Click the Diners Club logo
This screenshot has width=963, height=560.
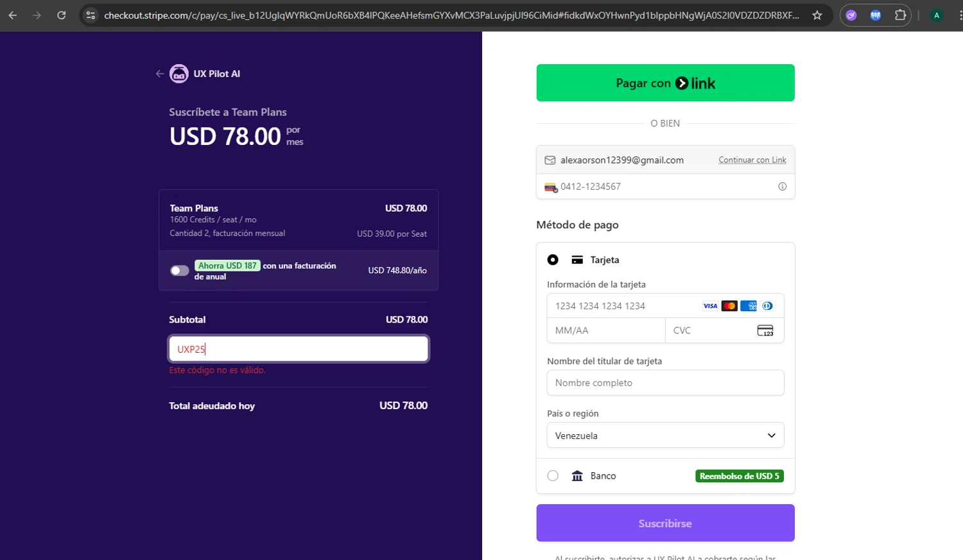767,306
